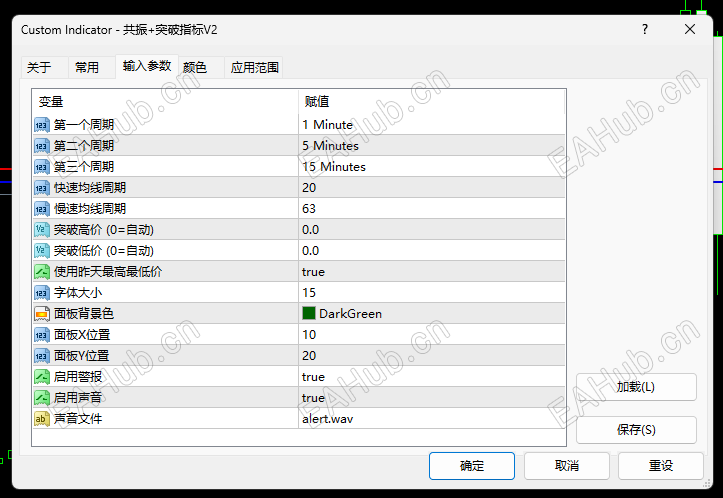The height and width of the screenshot is (498, 723).
Task: Go to the 应用范围 tab
Action: click(255, 68)
